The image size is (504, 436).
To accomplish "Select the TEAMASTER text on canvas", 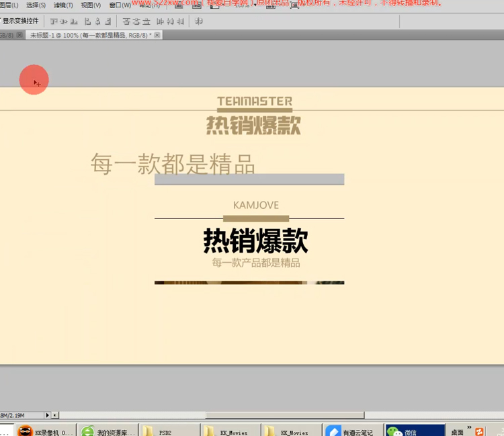I will (255, 101).
